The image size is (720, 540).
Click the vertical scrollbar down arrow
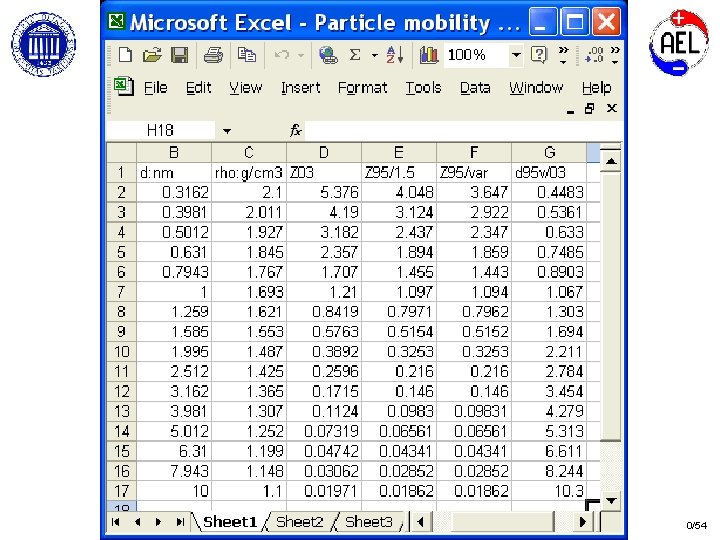click(611, 501)
